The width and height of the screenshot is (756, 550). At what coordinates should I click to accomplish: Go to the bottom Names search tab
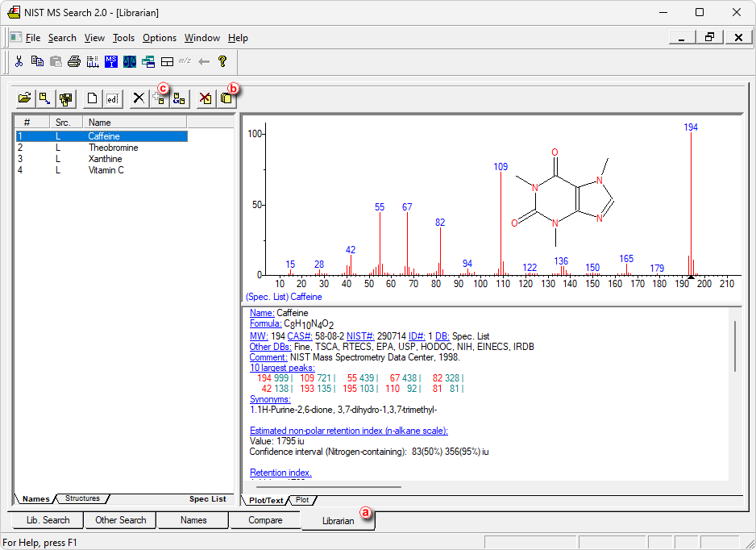click(x=193, y=520)
